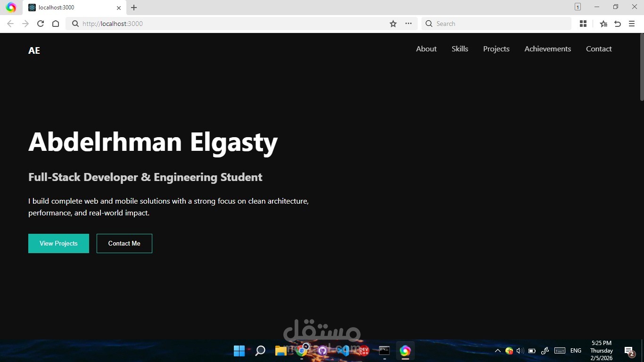Open the terminal window from taskbar
644x362 pixels.
(x=384, y=351)
